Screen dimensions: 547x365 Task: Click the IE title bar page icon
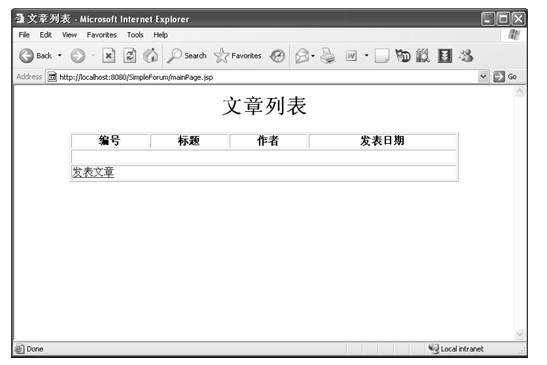20,18
